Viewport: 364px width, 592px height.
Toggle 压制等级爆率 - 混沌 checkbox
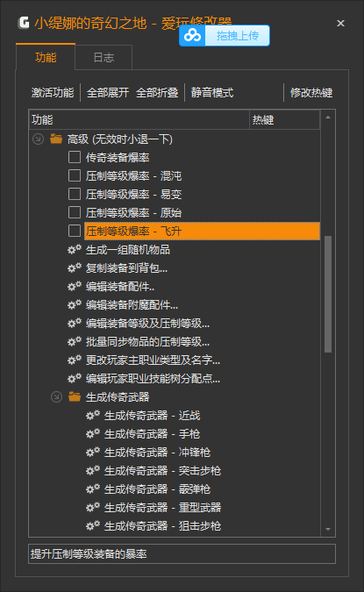(75, 175)
